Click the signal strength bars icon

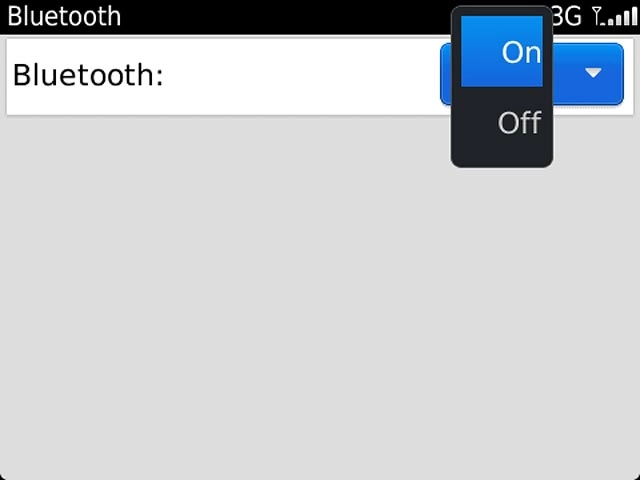click(x=620, y=18)
